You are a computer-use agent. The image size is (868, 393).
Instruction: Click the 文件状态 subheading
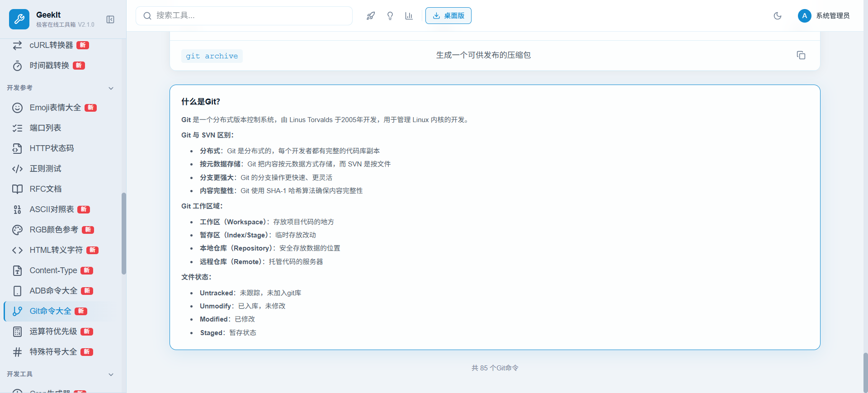pyautogui.click(x=197, y=277)
